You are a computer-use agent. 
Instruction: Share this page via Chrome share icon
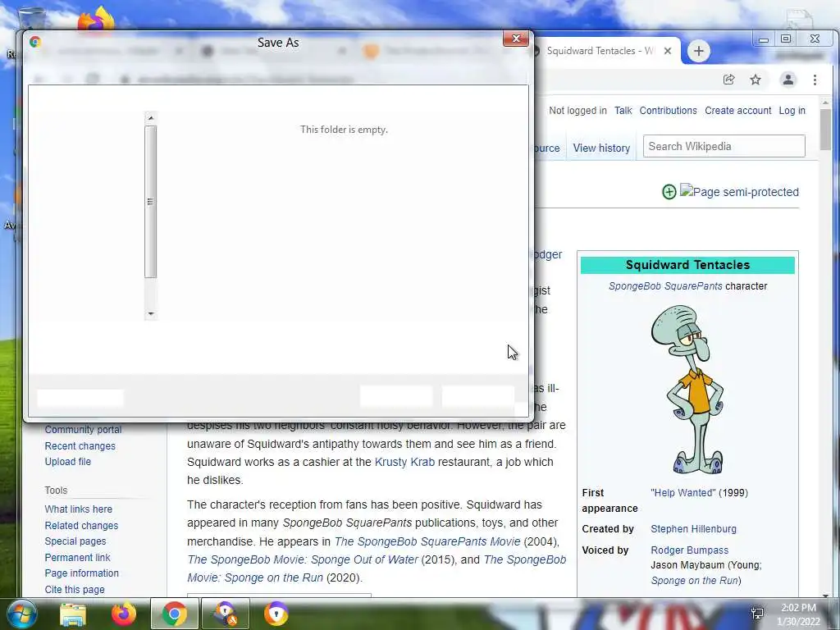tap(728, 80)
